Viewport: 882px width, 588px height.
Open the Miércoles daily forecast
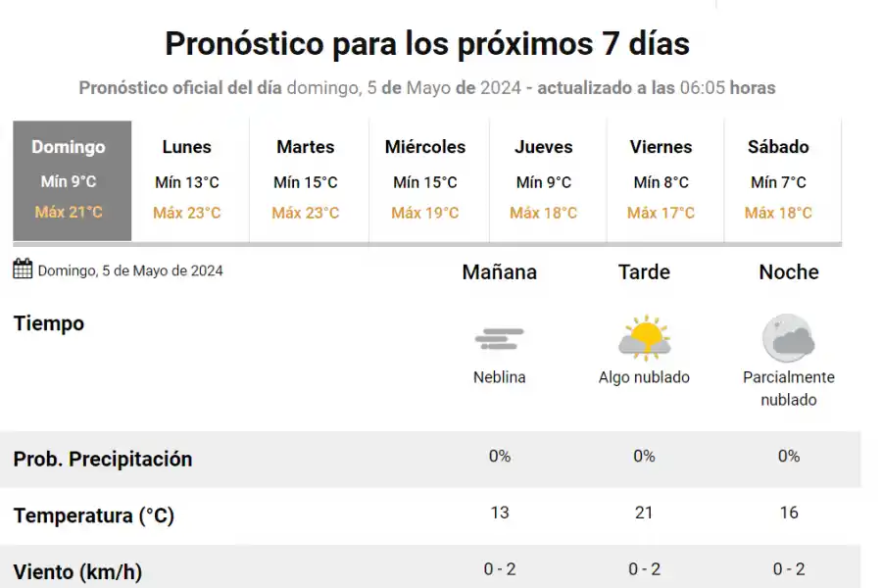coord(425,178)
